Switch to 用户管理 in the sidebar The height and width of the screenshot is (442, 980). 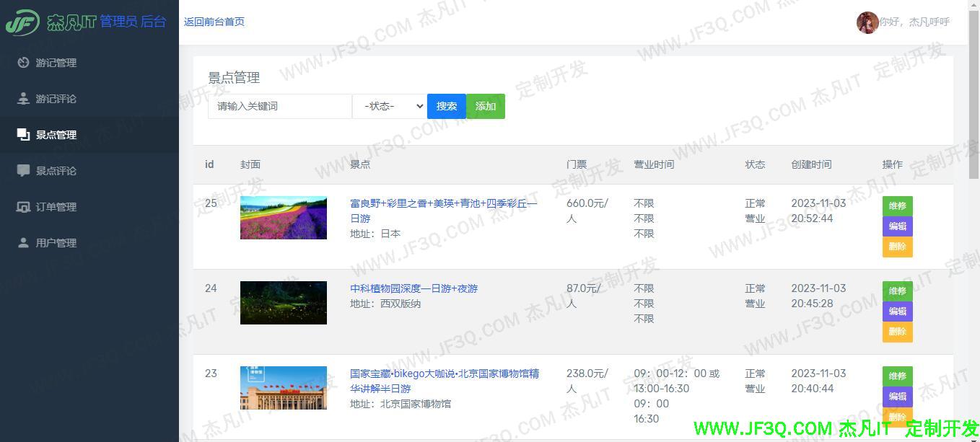pyautogui.click(x=56, y=243)
